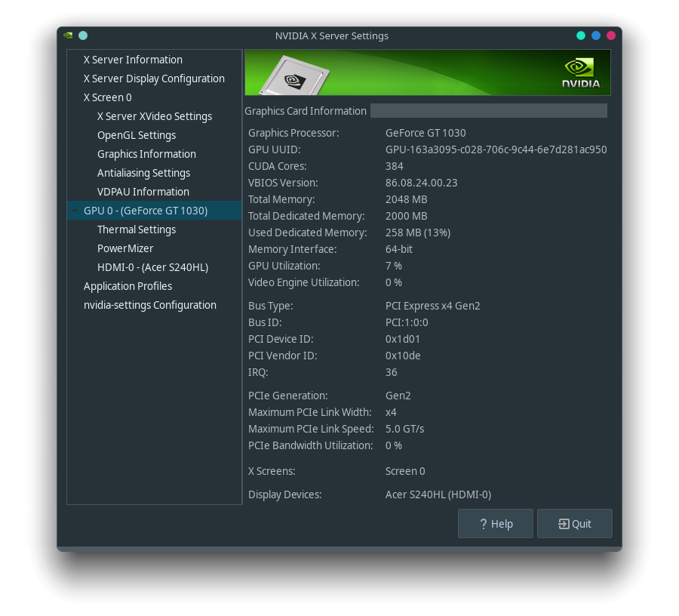Click PCI Vendor ID 0x10de
The height and width of the screenshot is (616, 679).
tap(403, 356)
